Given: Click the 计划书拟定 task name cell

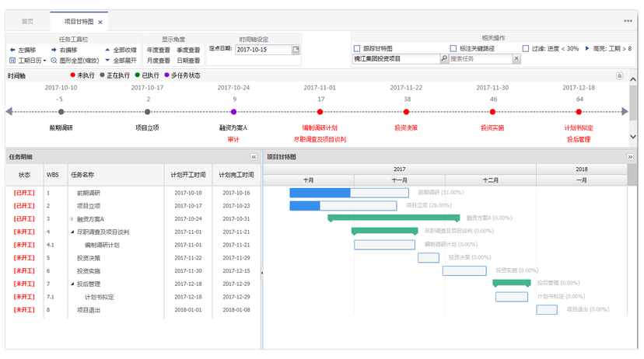Looking at the screenshot, I should (99, 297).
